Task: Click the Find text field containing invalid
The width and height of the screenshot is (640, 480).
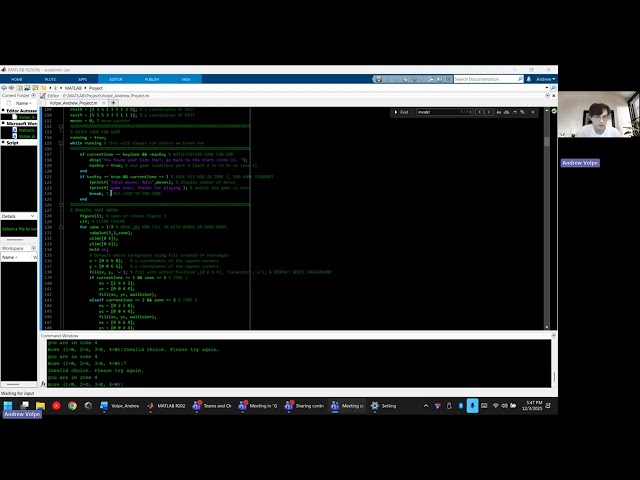Action: click(444, 112)
